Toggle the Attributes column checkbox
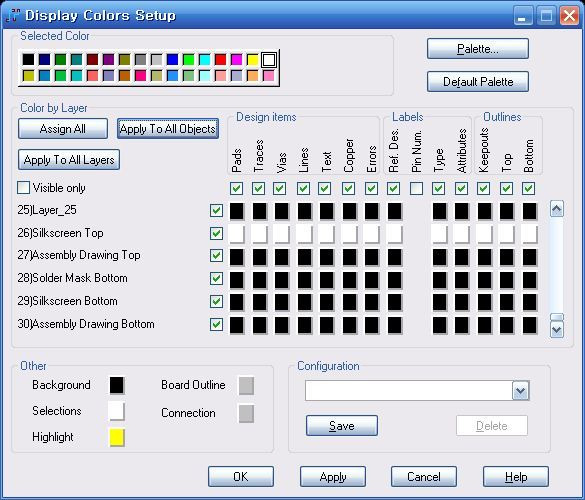The height and width of the screenshot is (500, 585). pos(462,188)
